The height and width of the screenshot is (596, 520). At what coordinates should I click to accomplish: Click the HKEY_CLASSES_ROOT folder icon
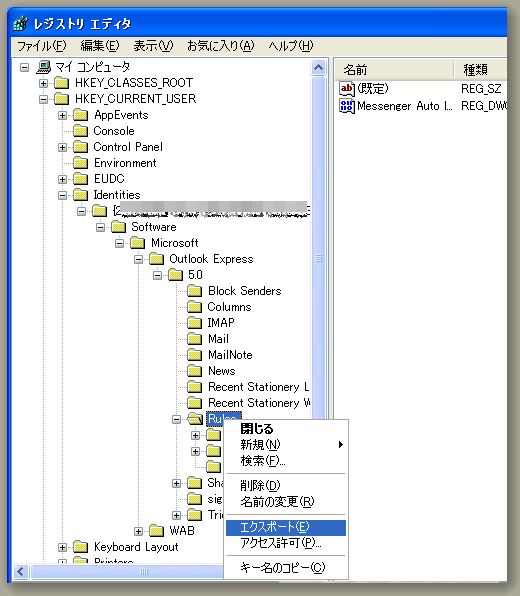(62, 83)
